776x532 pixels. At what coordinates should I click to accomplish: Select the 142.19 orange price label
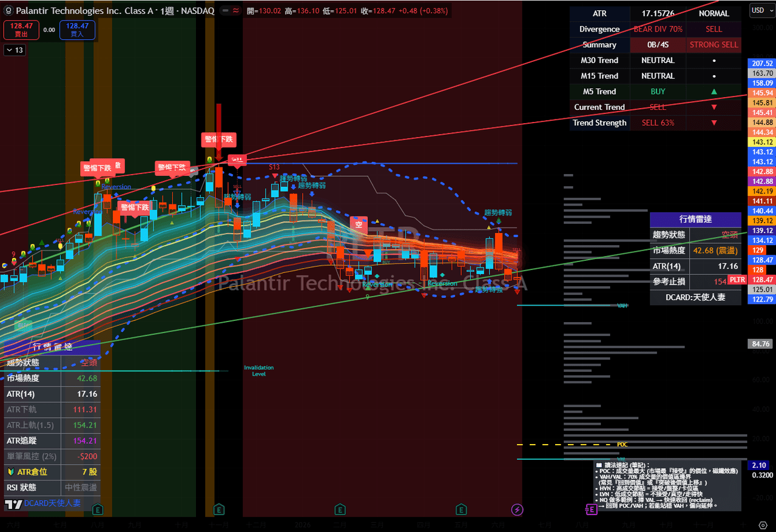762,191
